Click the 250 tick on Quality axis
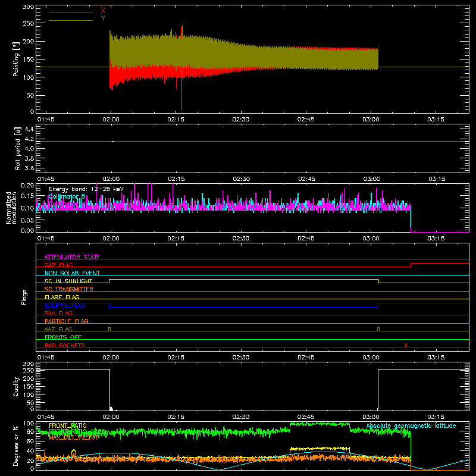This screenshot has height=476, width=476. [x=29, y=370]
